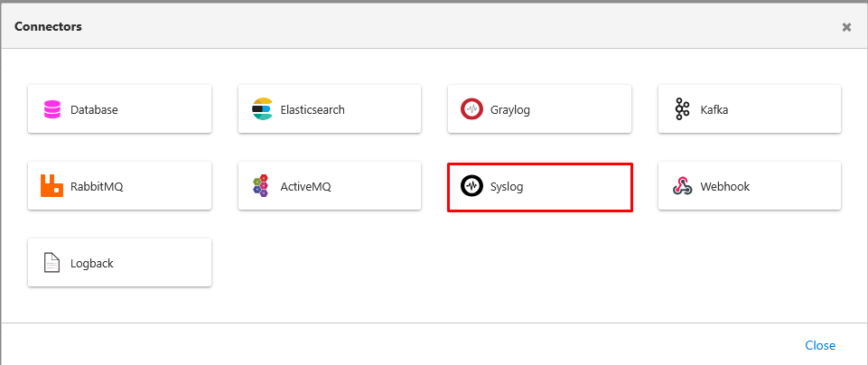Click the Webhook logo icon

pos(682,187)
